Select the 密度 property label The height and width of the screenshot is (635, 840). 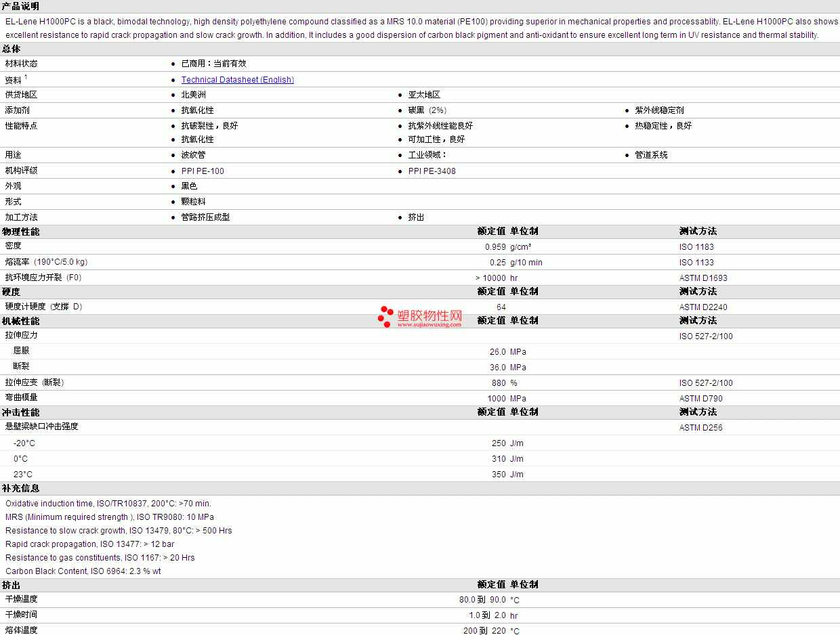pos(14,246)
